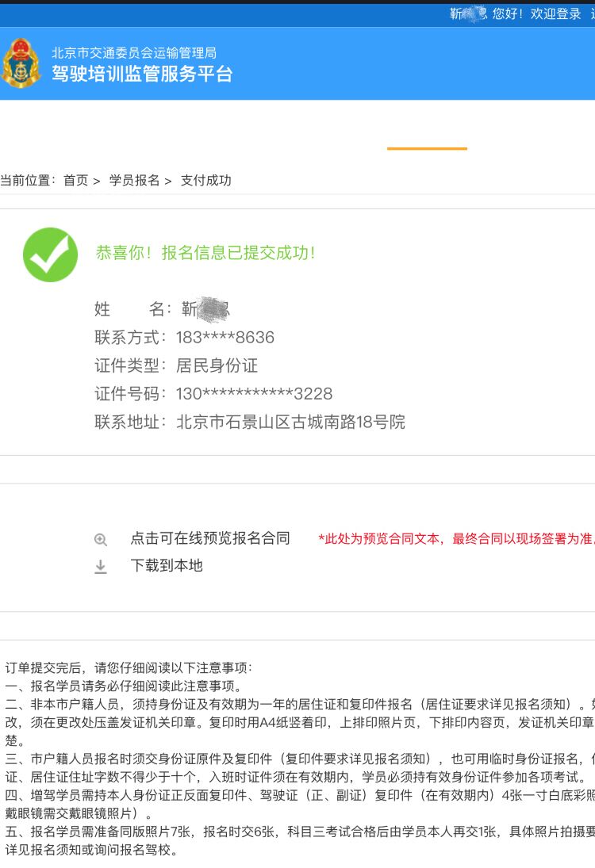Click the magnifier preview contract icon
Viewport: 595px width, 868px height.
pyautogui.click(x=100, y=540)
